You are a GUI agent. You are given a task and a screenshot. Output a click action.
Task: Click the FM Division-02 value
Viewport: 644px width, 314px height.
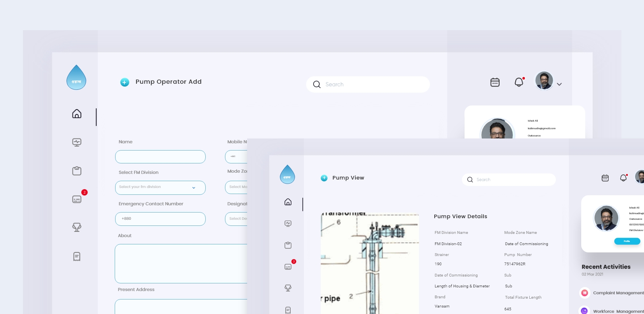448,244
